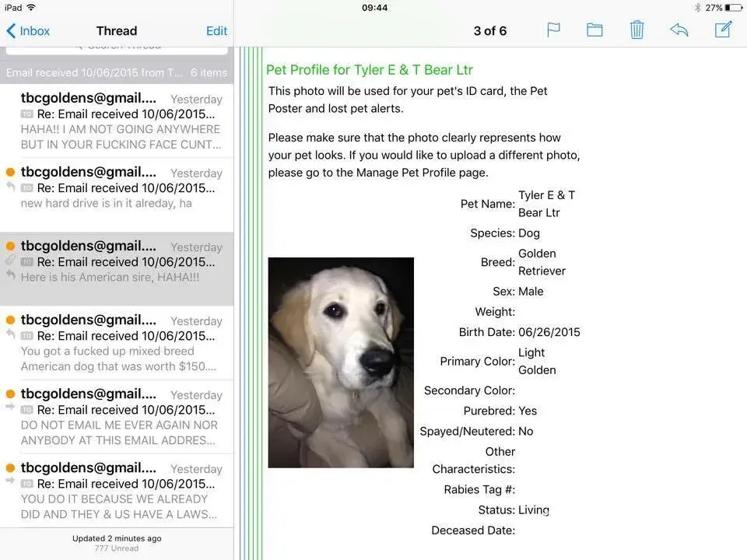
Task: Tap the attachment paperclip on selected email
Action: (x=10, y=260)
